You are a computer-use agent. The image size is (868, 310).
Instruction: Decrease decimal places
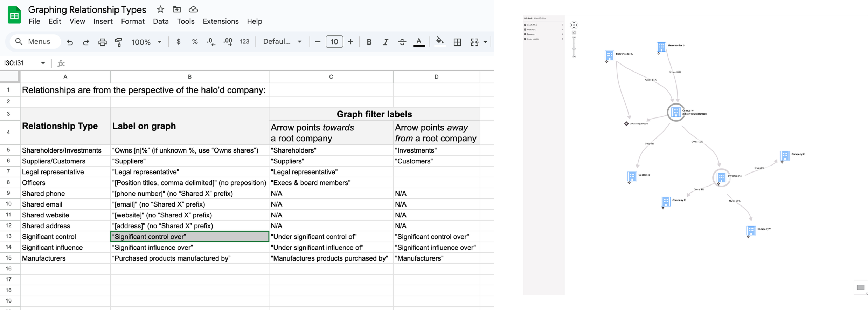point(211,42)
